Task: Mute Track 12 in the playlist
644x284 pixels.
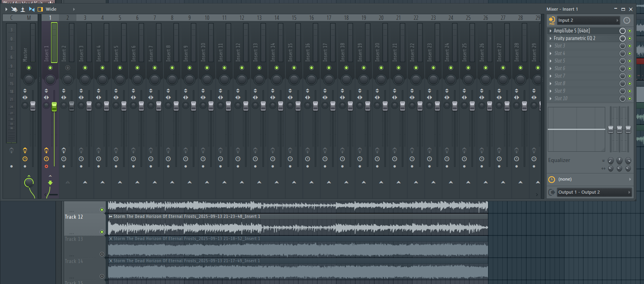Action: pyautogui.click(x=102, y=232)
